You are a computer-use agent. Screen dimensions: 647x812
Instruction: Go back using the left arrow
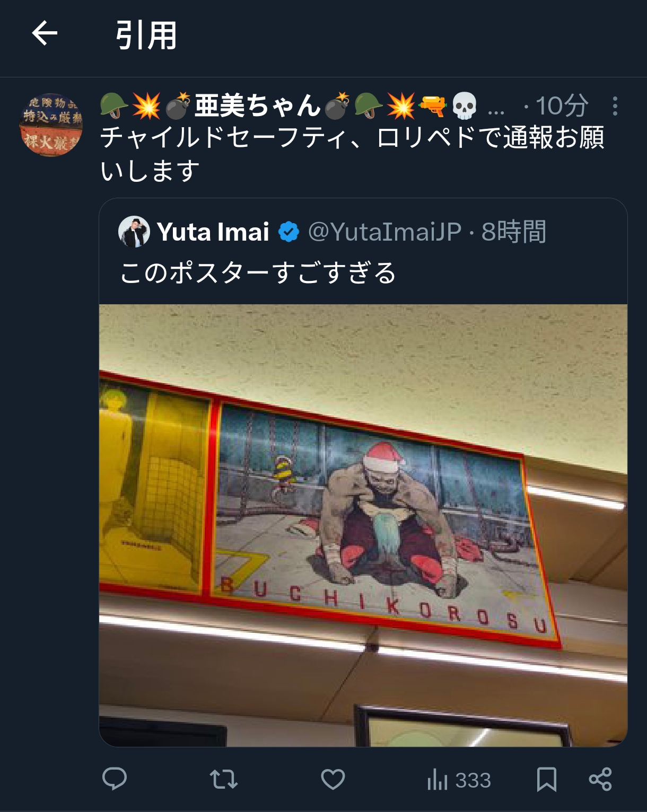tap(45, 34)
